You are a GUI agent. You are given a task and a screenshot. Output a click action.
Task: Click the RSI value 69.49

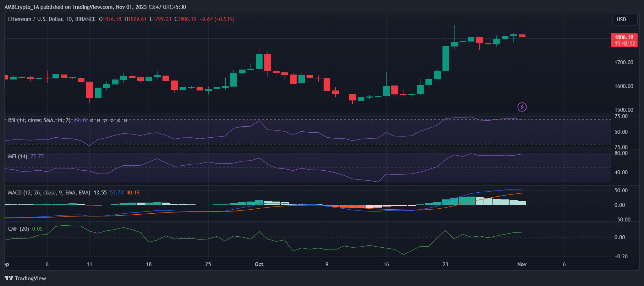(80, 120)
